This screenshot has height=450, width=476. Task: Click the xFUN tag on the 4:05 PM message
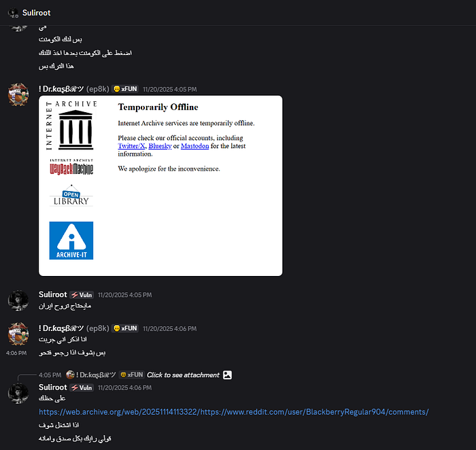point(125,89)
